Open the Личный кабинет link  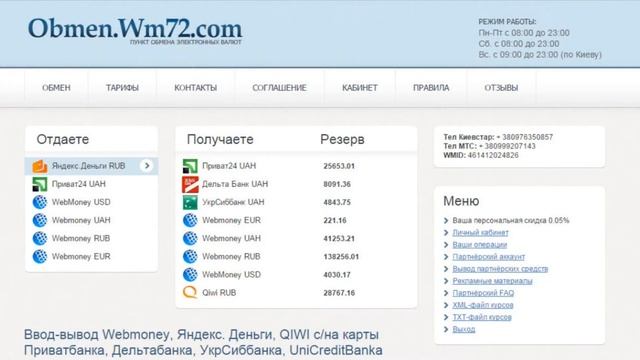pyautogui.click(x=480, y=233)
